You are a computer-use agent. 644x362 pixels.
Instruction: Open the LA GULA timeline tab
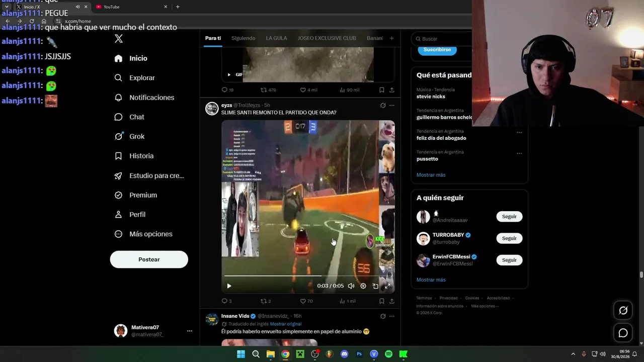pos(276,38)
